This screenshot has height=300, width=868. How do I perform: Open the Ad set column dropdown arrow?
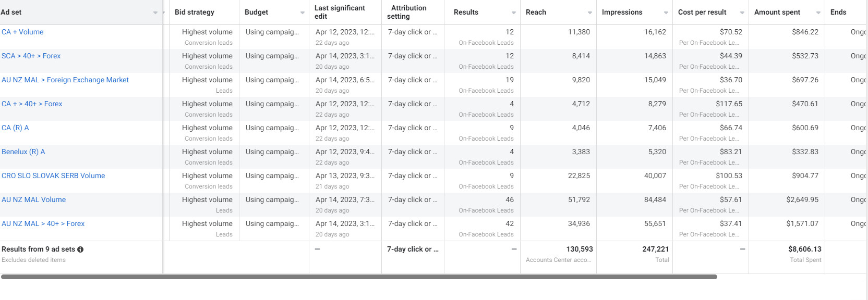(155, 12)
